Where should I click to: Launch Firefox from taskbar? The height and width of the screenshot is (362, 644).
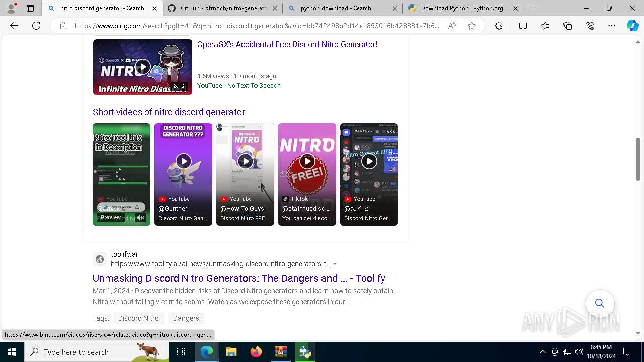click(256, 352)
